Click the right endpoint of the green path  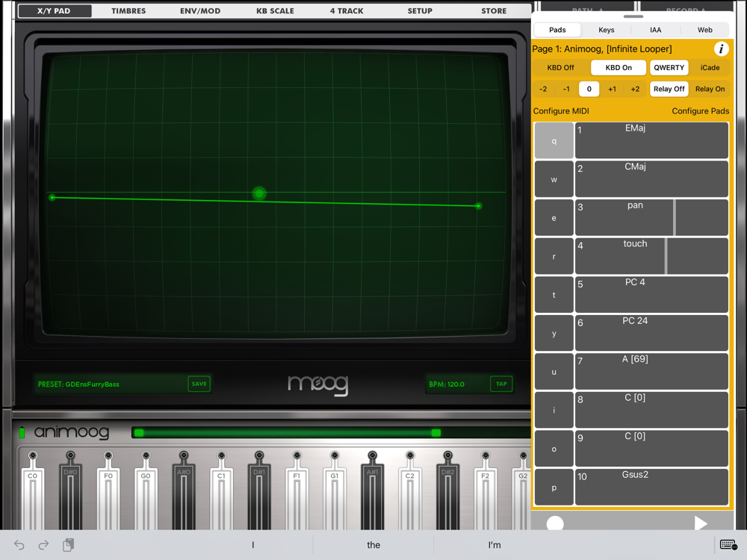click(x=478, y=206)
